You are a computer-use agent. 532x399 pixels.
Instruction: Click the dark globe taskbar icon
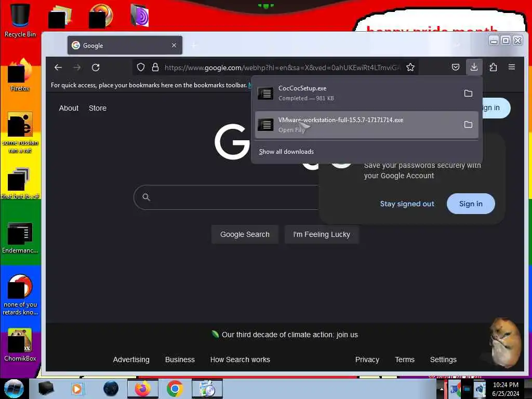pos(111,389)
